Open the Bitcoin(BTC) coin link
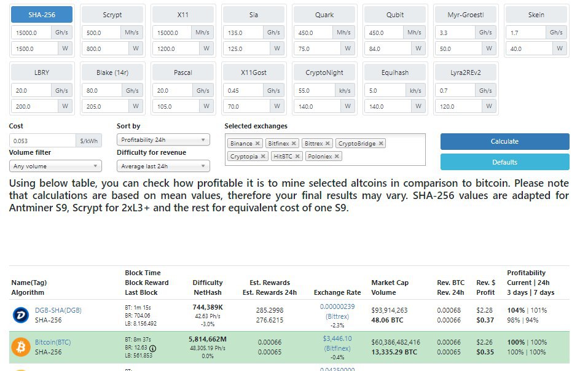The height and width of the screenshot is (371, 588). [52, 342]
